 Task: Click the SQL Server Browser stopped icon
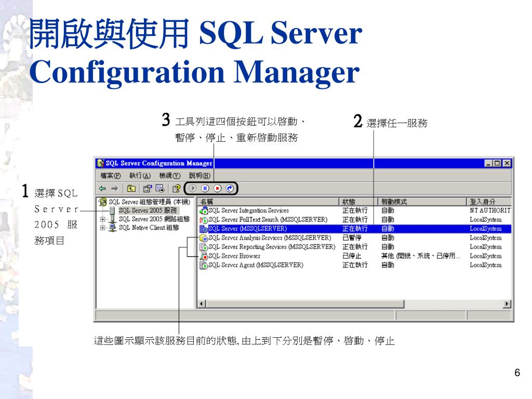point(204,256)
